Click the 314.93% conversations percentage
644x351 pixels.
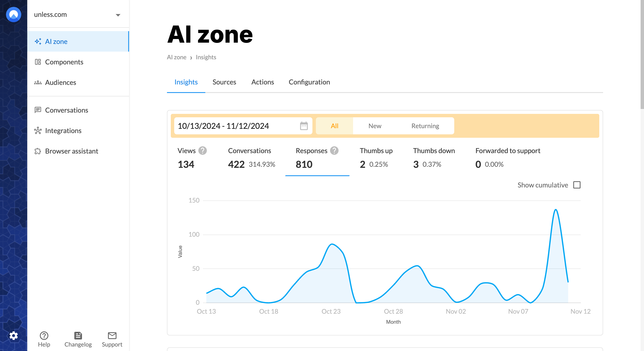click(x=262, y=164)
